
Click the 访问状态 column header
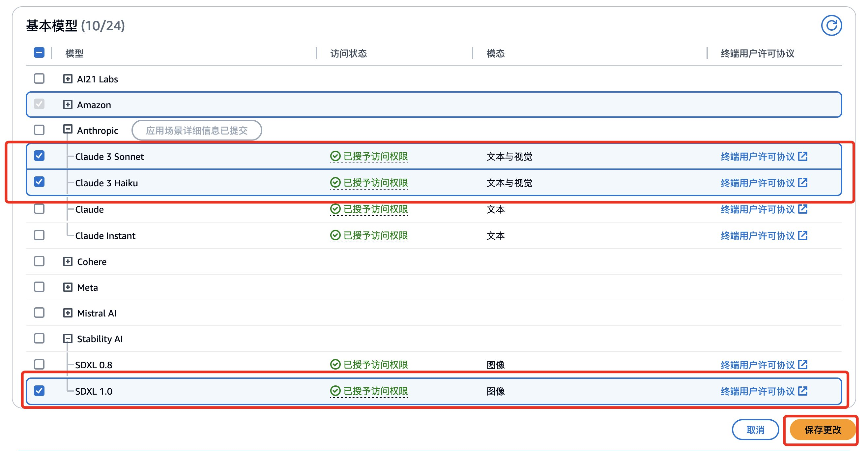(348, 53)
